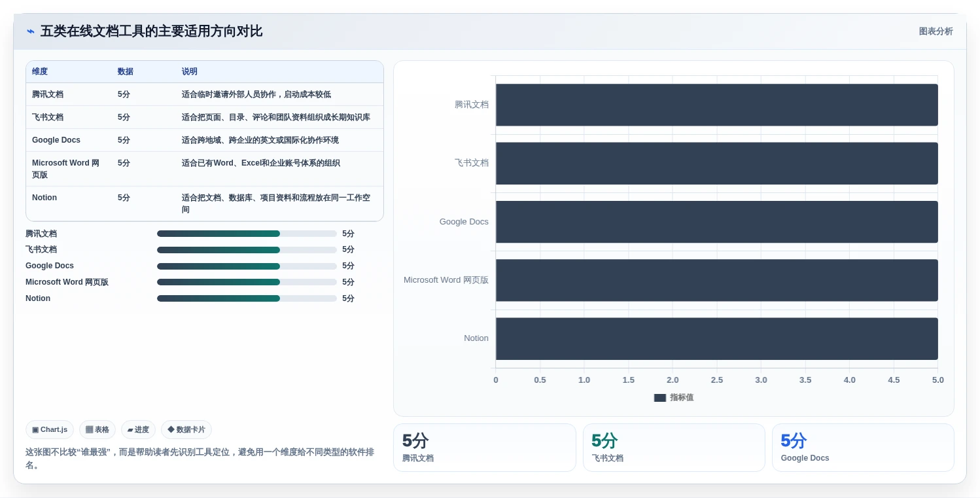Select the 表格 chip
The image size is (980, 498).
97,429
